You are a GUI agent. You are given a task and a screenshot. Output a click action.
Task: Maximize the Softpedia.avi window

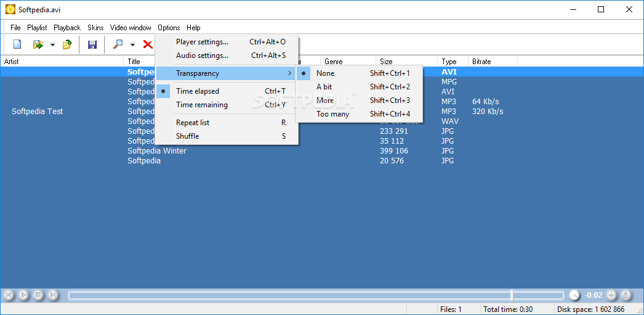601,9
